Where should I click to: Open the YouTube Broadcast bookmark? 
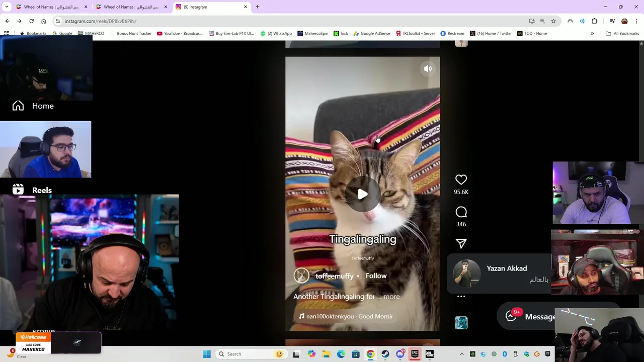(180, 34)
